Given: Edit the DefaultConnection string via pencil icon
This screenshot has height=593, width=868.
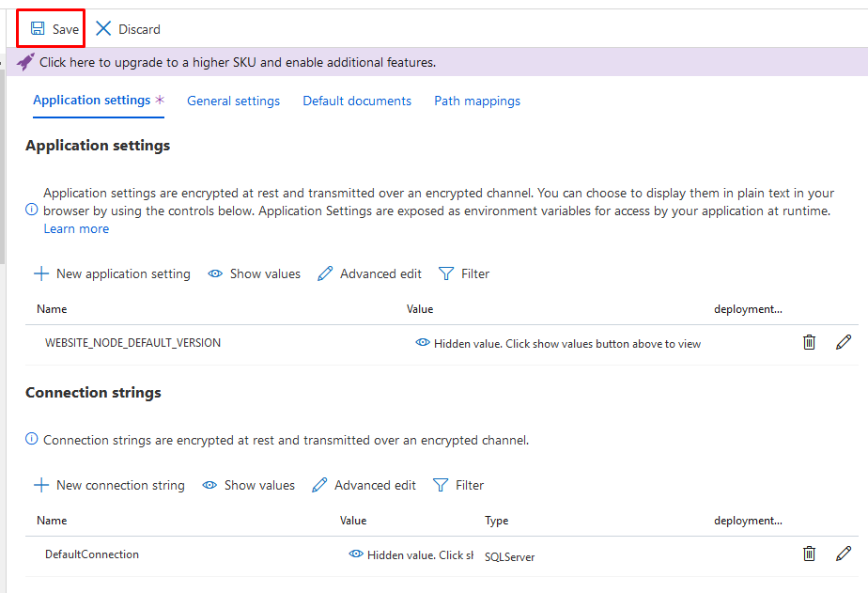Looking at the screenshot, I should pyautogui.click(x=843, y=554).
